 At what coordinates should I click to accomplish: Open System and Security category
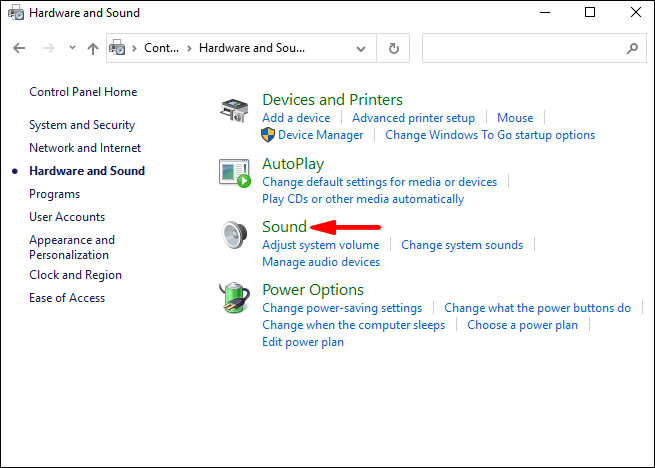(82, 125)
